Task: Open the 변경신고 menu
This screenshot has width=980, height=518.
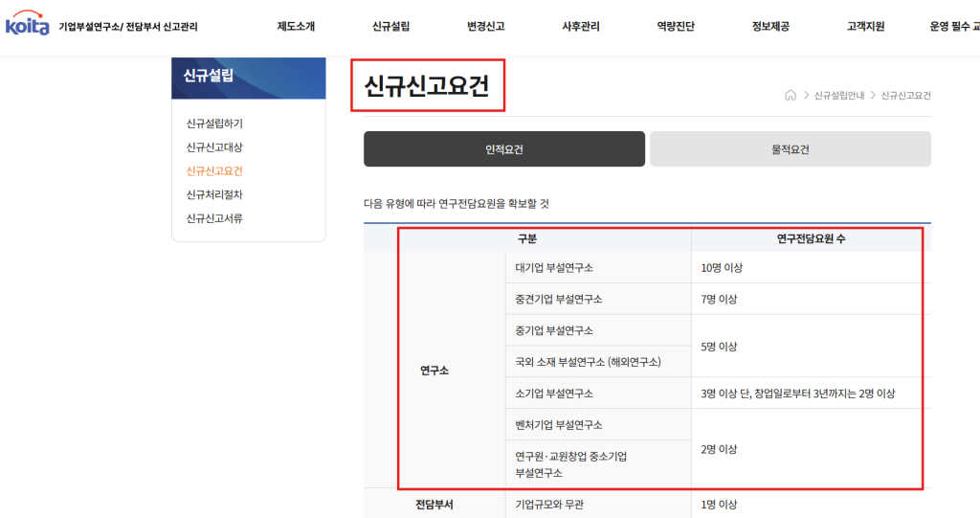Action: click(485, 26)
